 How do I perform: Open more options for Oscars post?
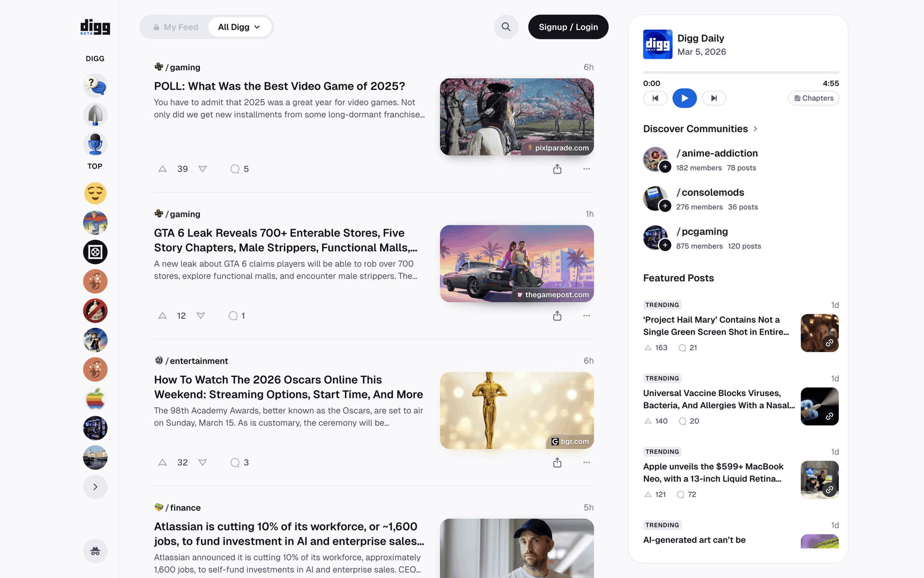[x=586, y=462]
